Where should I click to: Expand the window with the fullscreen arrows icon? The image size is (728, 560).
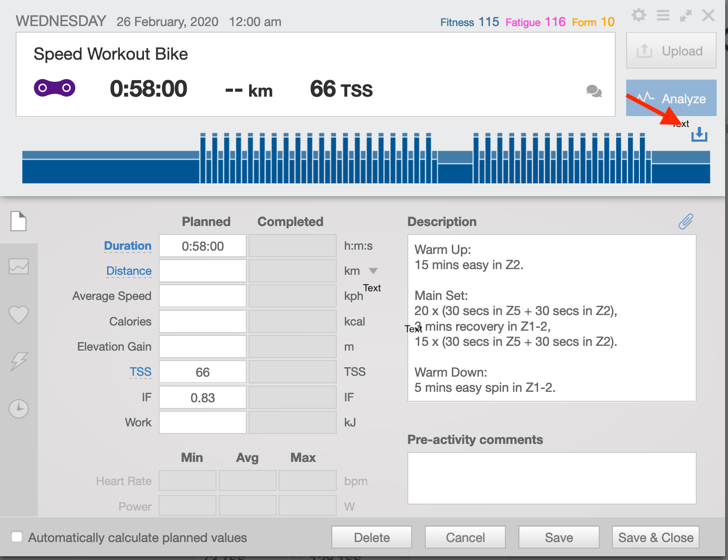pos(685,16)
